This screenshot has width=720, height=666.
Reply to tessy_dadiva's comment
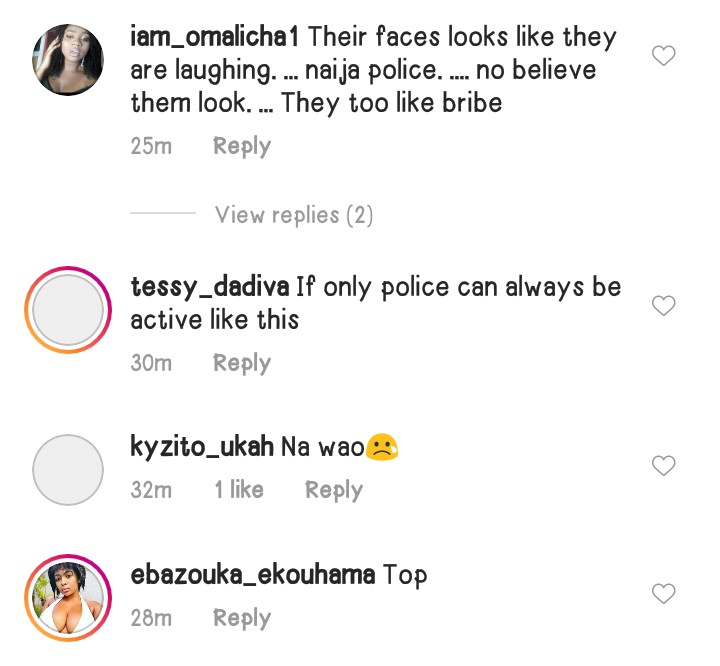(x=242, y=363)
